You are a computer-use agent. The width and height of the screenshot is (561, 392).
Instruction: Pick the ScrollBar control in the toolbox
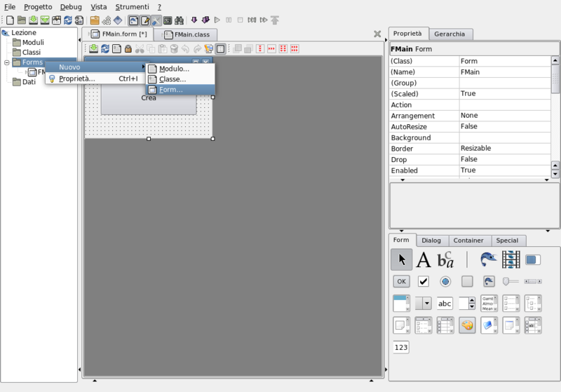point(533,281)
